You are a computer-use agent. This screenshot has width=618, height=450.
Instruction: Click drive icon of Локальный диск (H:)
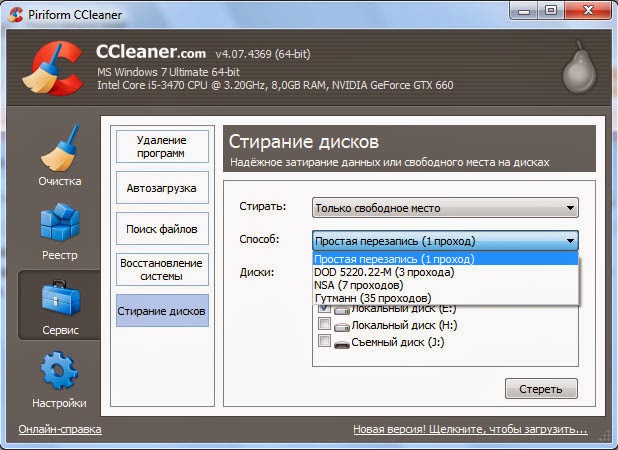click(x=342, y=326)
